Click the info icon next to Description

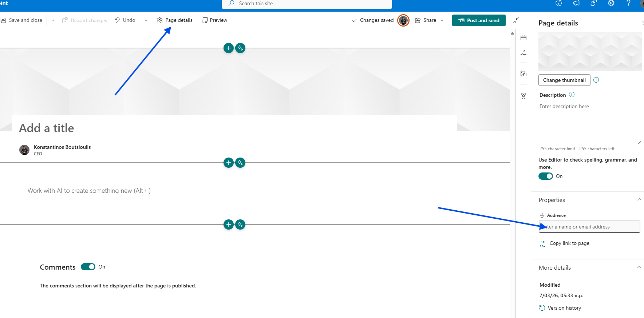pos(572,95)
